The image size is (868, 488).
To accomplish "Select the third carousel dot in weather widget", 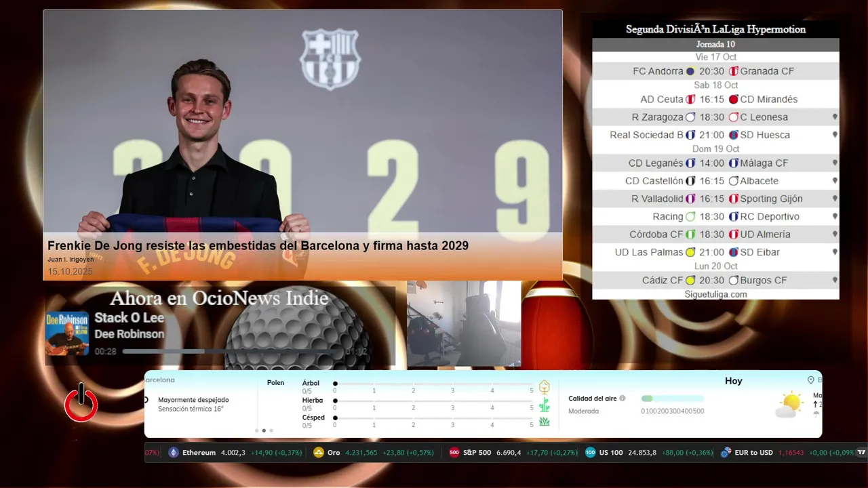I will click(x=271, y=430).
